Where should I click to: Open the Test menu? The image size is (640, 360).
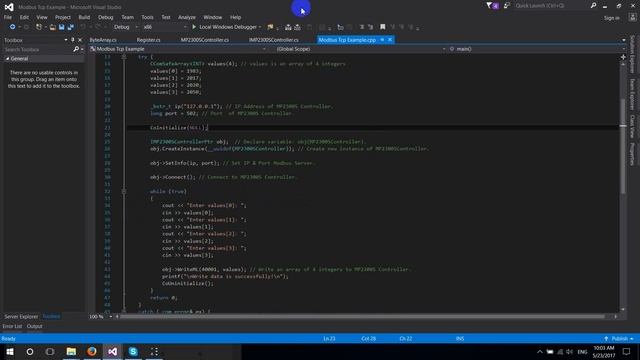[x=166, y=17]
